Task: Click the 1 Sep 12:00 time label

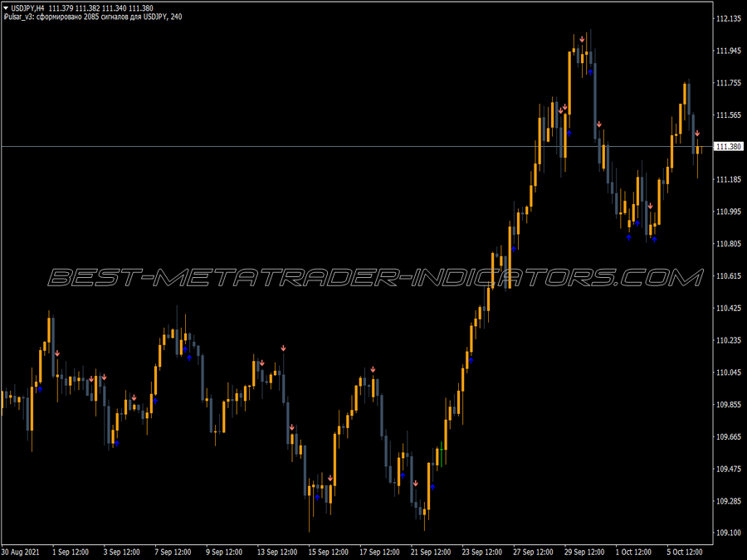Action: coord(71,552)
